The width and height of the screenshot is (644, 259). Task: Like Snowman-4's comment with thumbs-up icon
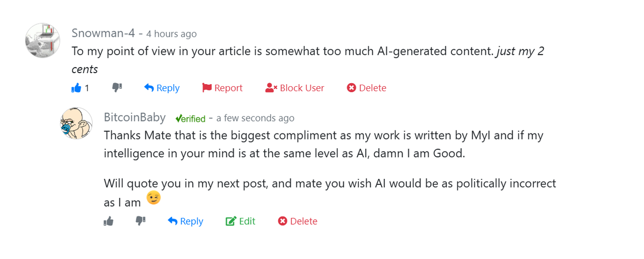coord(76,88)
